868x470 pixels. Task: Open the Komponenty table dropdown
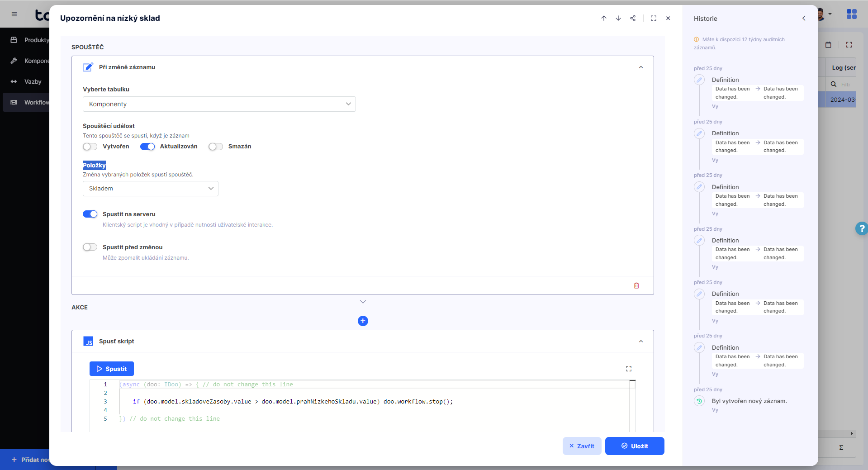click(219, 104)
